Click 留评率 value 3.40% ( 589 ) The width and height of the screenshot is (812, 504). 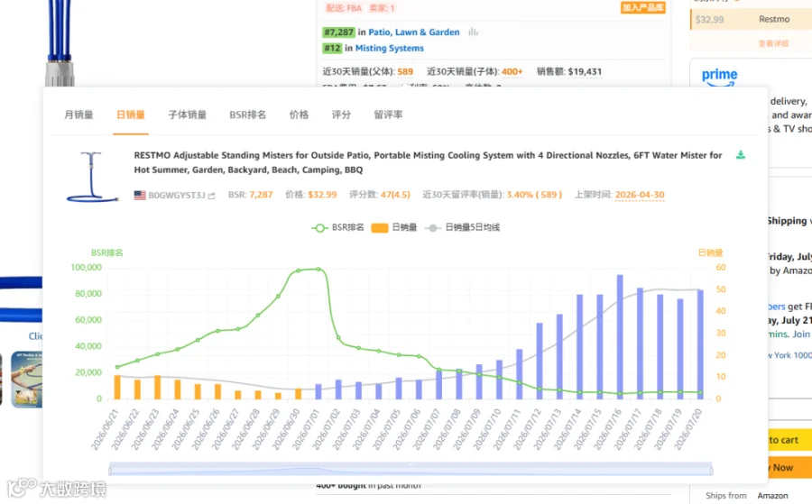click(534, 195)
